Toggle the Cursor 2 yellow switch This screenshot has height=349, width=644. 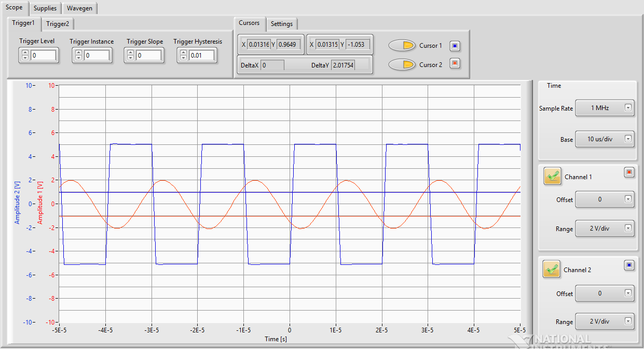pyautogui.click(x=402, y=64)
